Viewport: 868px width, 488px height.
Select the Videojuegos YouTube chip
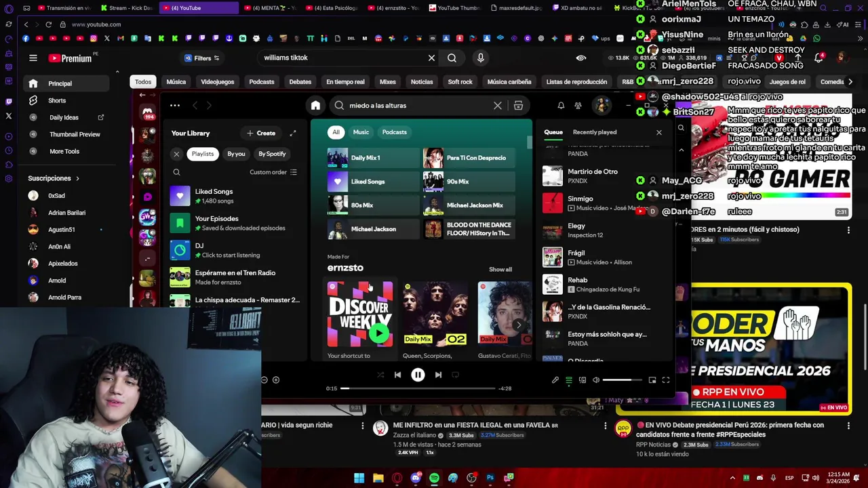pos(218,82)
